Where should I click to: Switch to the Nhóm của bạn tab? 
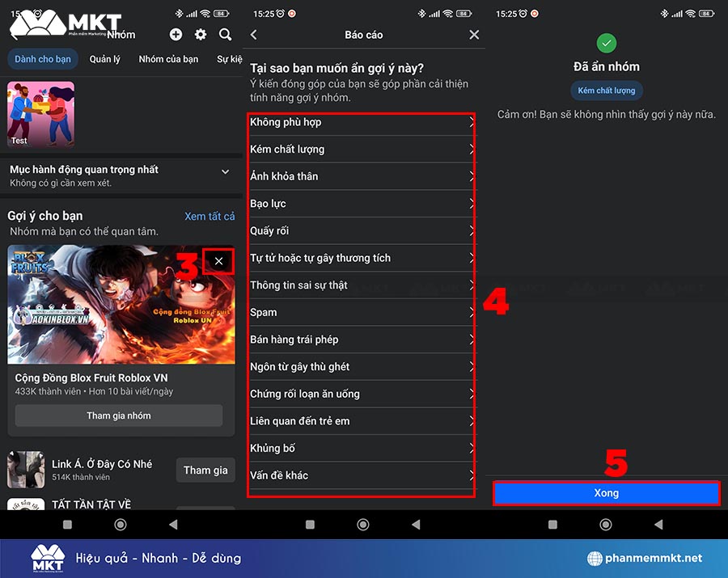click(168, 59)
